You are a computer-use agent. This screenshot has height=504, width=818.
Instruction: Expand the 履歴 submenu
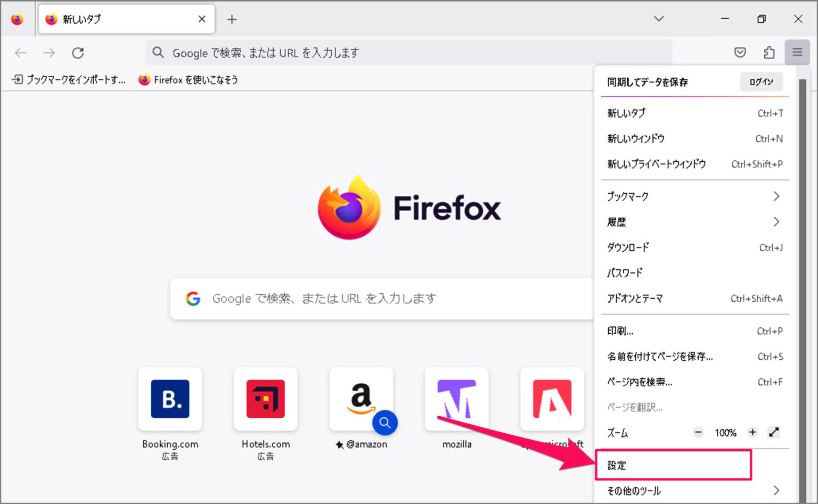coord(694,222)
